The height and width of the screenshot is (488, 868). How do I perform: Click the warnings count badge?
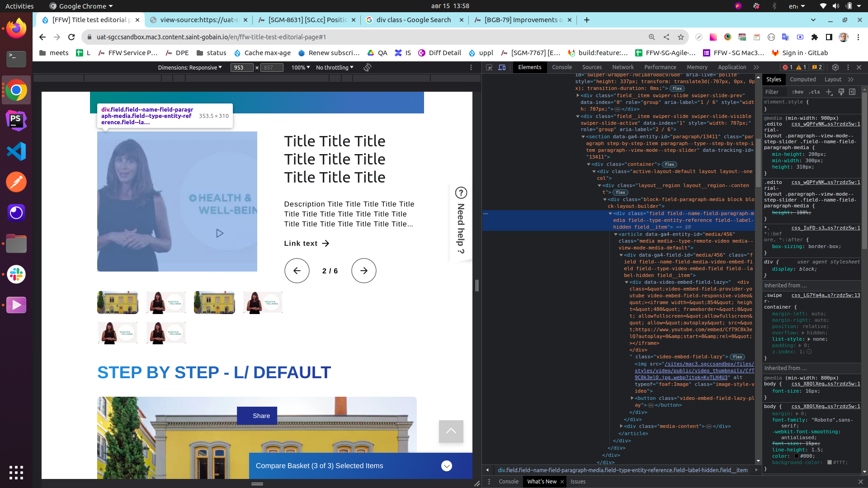coord(802,67)
